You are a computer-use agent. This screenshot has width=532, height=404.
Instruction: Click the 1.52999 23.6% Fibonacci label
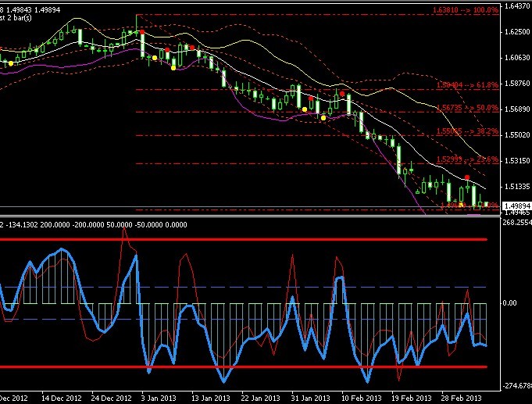[467, 159]
